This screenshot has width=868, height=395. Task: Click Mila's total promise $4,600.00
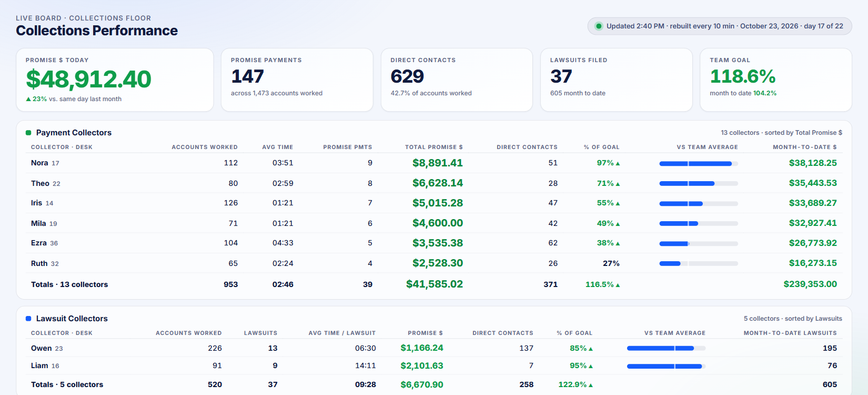pos(438,223)
